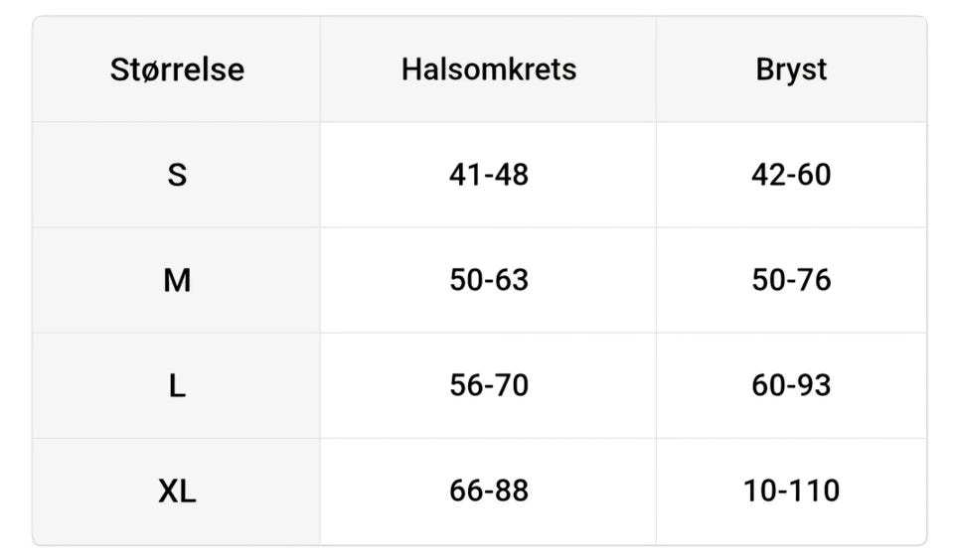
Task: Click the 42-60 Bryst cell
Action: 791,175
